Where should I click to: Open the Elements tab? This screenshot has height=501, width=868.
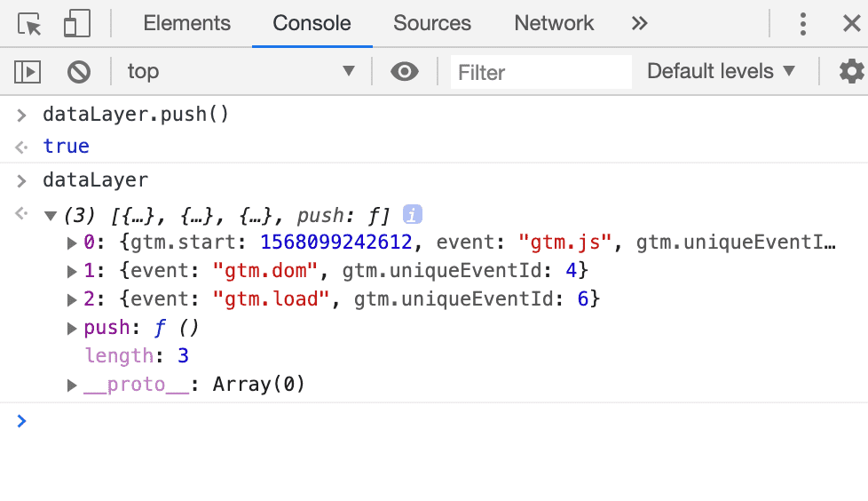tap(186, 24)
